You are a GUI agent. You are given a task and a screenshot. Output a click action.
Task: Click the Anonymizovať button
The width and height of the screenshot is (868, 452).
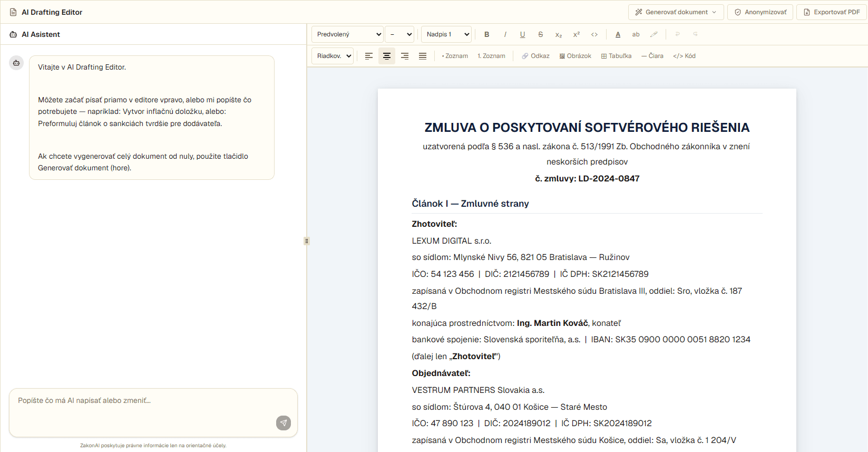(760, 12)
